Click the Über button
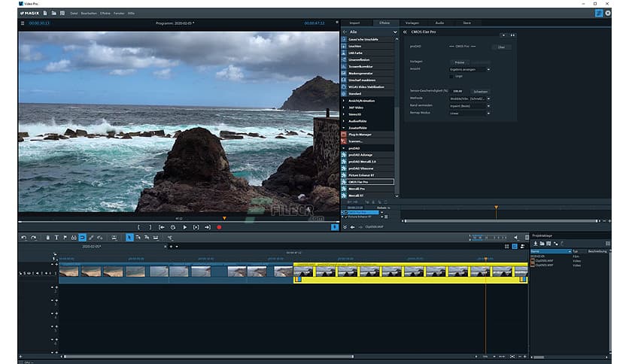Image resolution: width=629 pixels, height=364 pixels. click(501, 47)
